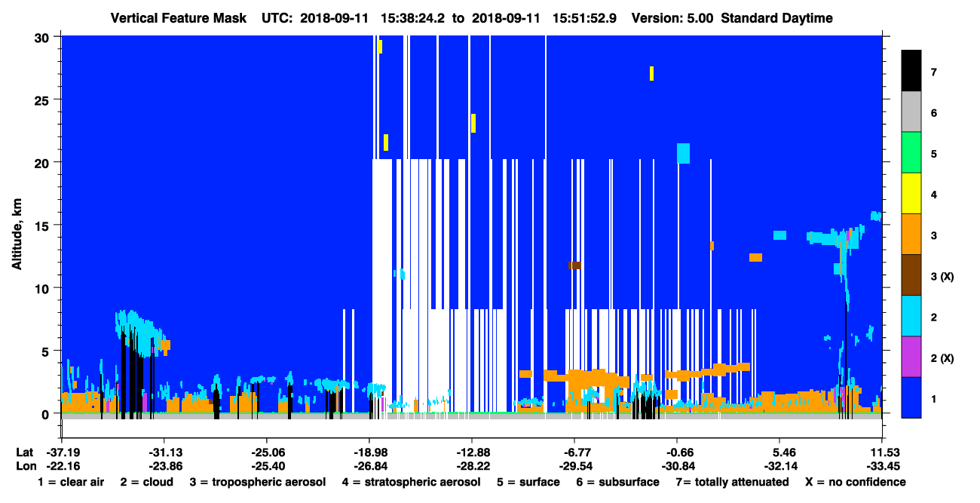Click the orange legend swatch for class 3
This screenshot has width=980, height=503.
[911, 235]
